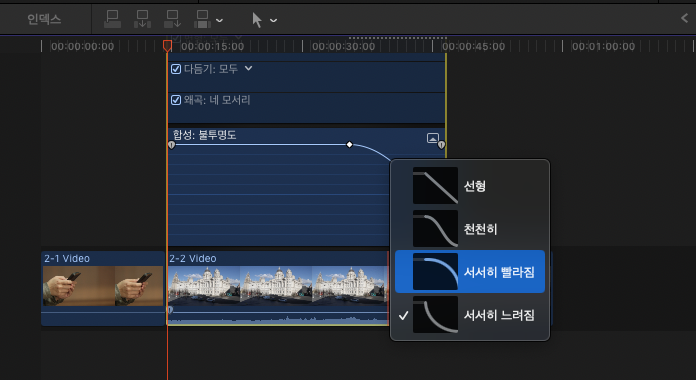Click the playhead marker on the ruler
The width and height of the screenshot is (696, 380).
coord(167,46)
